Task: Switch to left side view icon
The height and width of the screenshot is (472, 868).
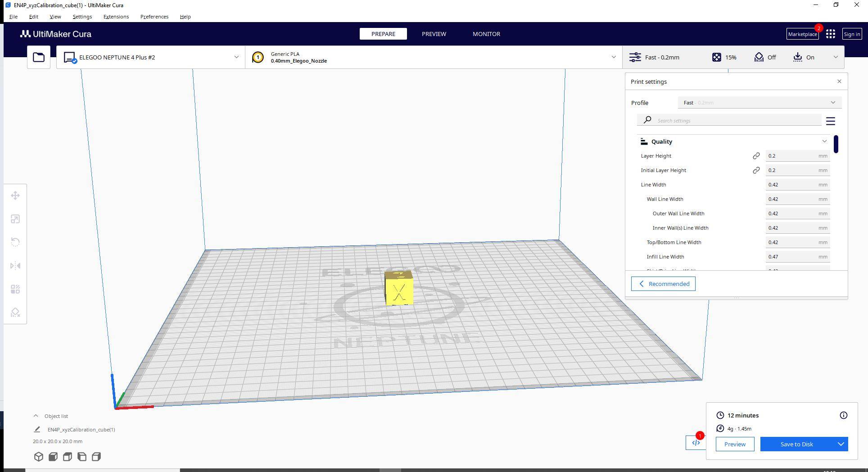Action: point(82,457)
